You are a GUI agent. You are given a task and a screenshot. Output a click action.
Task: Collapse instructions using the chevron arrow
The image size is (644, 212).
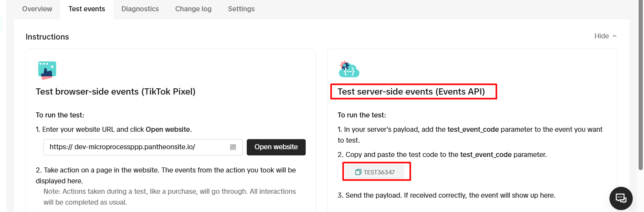(x=615, y=36)
